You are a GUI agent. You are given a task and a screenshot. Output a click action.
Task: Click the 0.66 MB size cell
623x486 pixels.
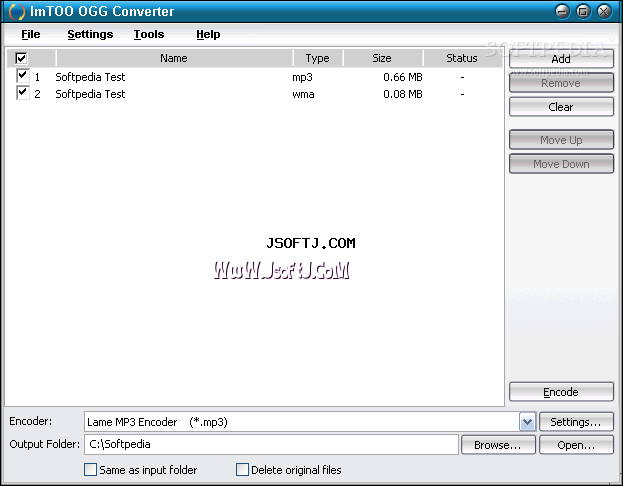402,77
